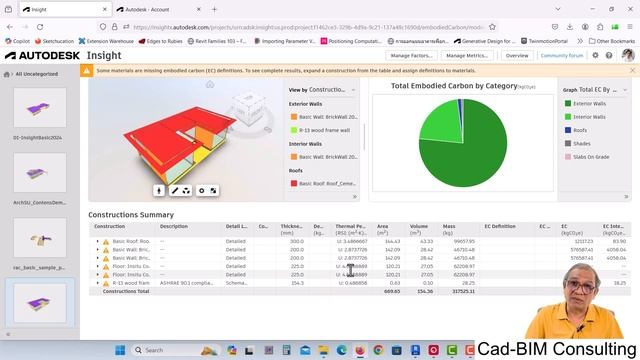
Task: Expand the first Floor Insitu Co. row
Action: pyautogui.click(x=98, y=266)
